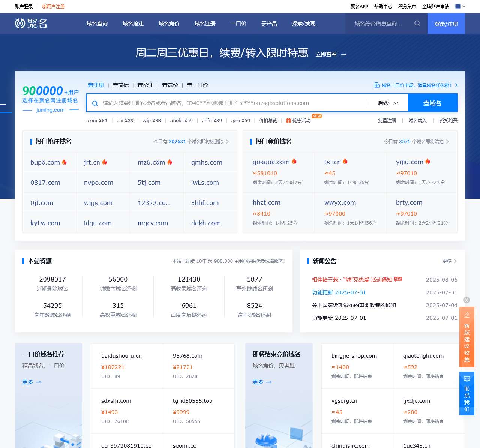Open the 立即查看 promotion banner link
This screenshot has width=480, height=448.
331,54
